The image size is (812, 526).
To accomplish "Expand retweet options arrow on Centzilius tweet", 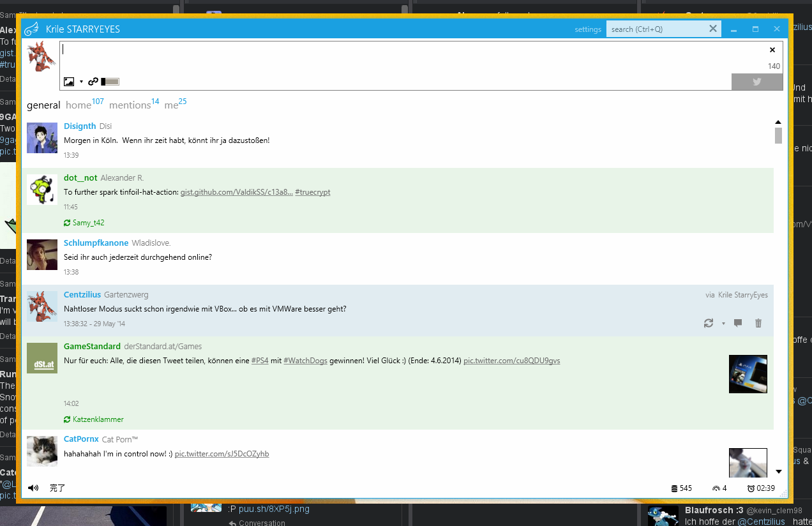I will coord(723,324).
